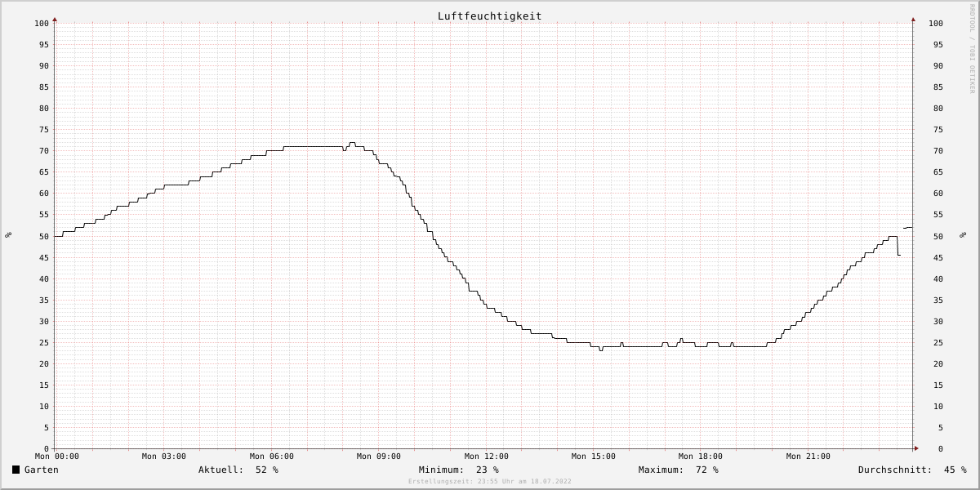Click the Durchschnitt: 45 % value
980x490 pixels.
912,470
